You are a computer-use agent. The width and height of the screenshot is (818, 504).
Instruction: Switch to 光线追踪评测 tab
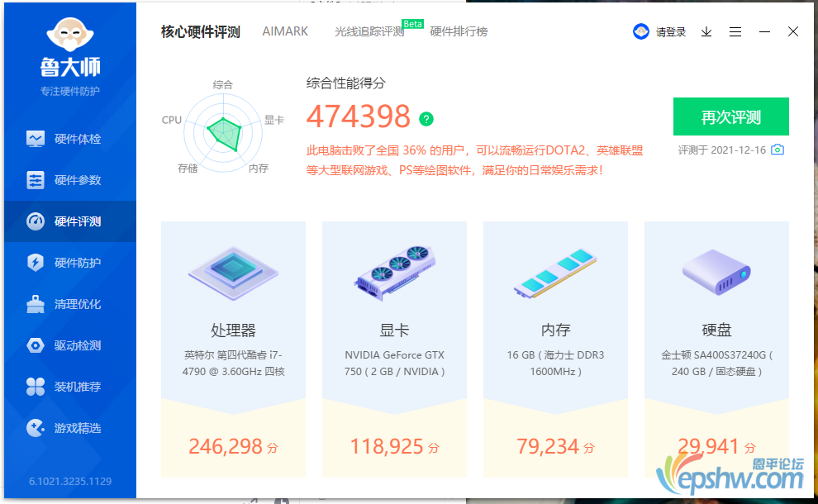coord(369,32)
